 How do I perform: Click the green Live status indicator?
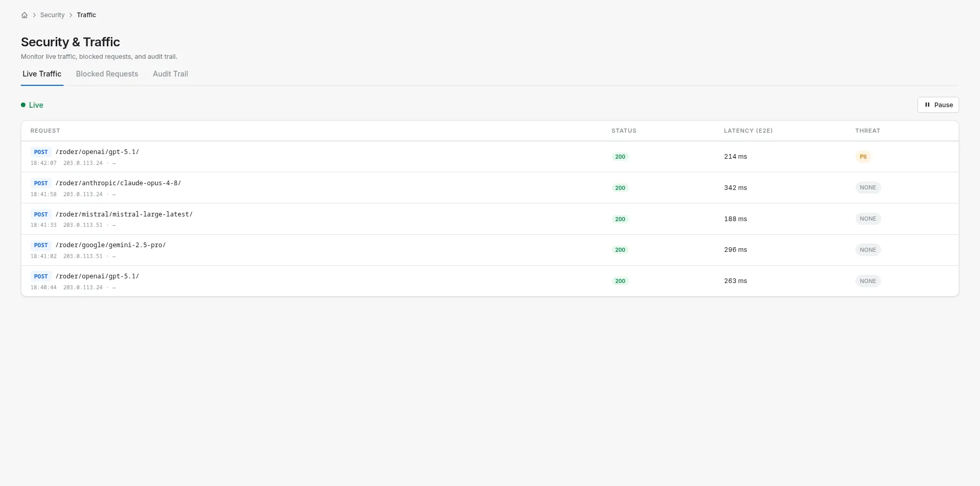[x=32, y=105]
